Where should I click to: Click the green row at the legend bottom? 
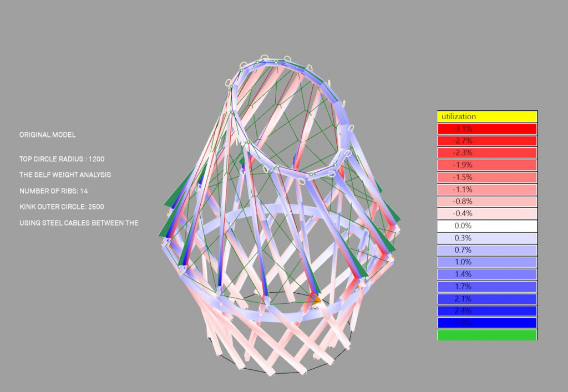pyautogui.click(x=487, y=335)
